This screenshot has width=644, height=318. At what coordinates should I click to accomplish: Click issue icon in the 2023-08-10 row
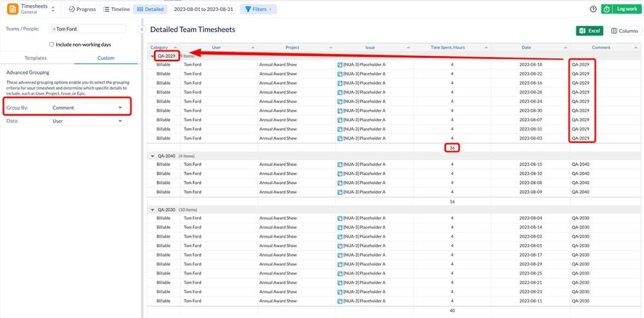[340, 174]
